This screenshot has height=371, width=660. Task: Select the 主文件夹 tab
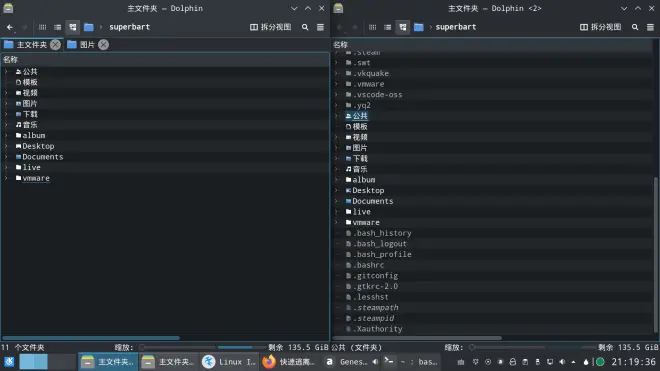(32, 45)
